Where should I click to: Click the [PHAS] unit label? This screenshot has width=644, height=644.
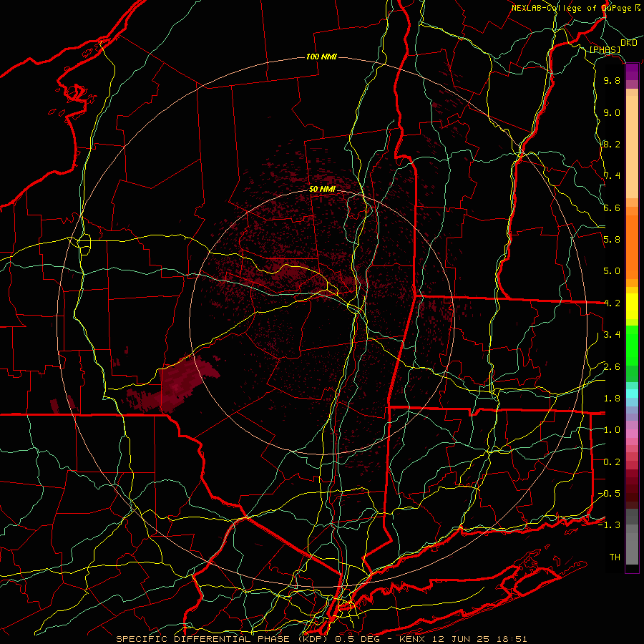[605, 49]
